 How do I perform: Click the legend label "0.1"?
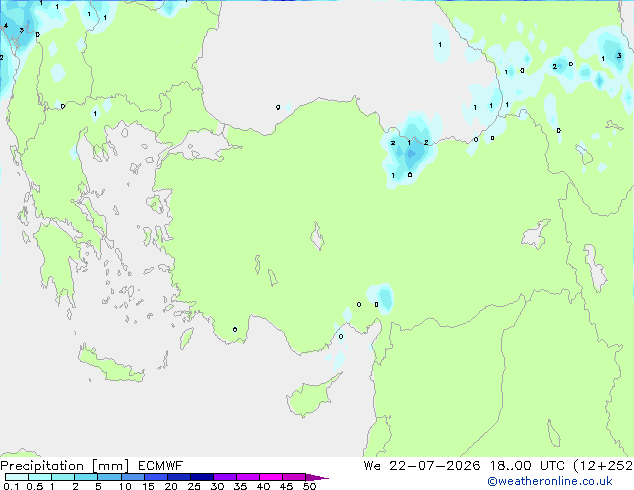[11, 486]
